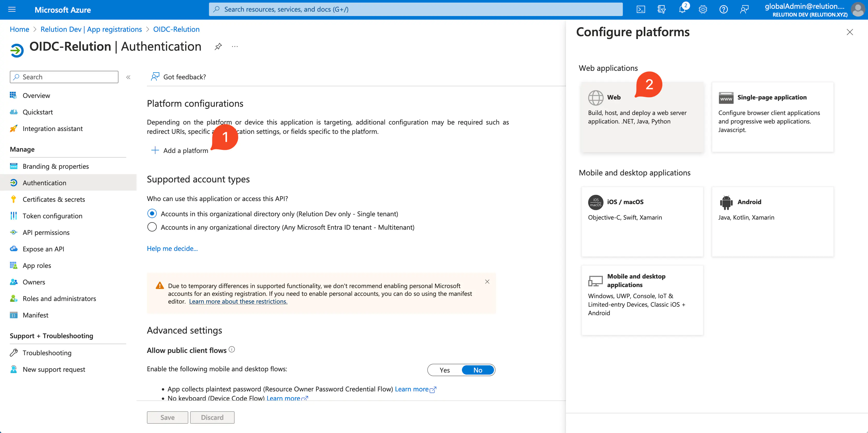Choose the Web platform tile
The height and width of the screenshot is (433, 868).
tap(642, 117)
